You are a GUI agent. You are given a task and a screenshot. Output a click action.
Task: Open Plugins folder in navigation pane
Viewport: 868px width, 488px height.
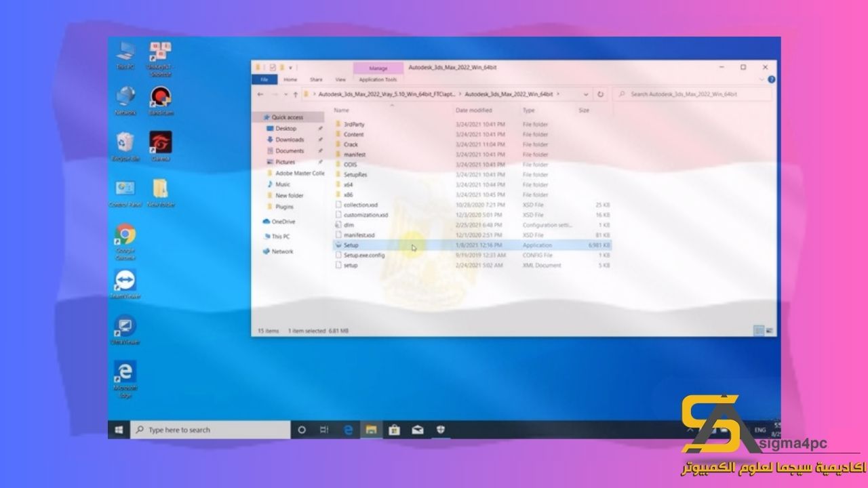coord(285,207)
